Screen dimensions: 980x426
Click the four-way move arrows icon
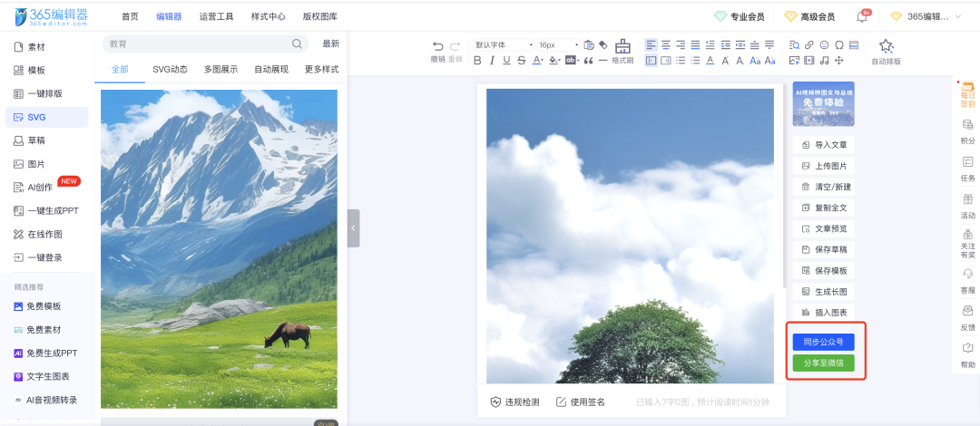839,61
